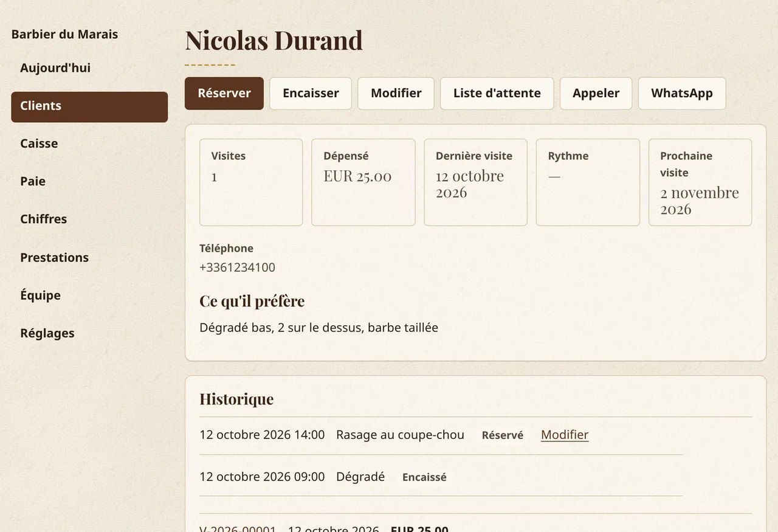Click the Téléphone label
The height and width of the screenshot is (532, 778).
coord(226,248)
